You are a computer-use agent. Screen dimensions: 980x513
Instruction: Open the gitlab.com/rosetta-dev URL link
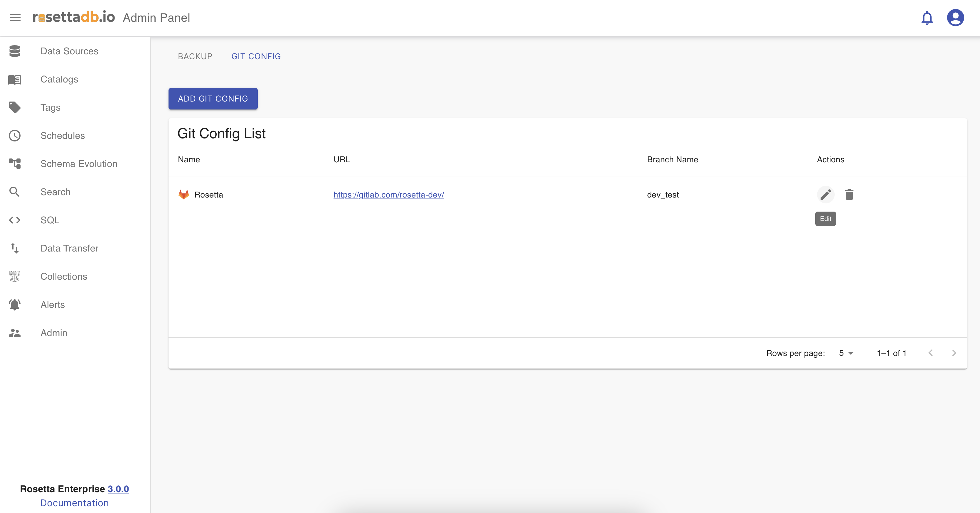click(x=388, y=195)
